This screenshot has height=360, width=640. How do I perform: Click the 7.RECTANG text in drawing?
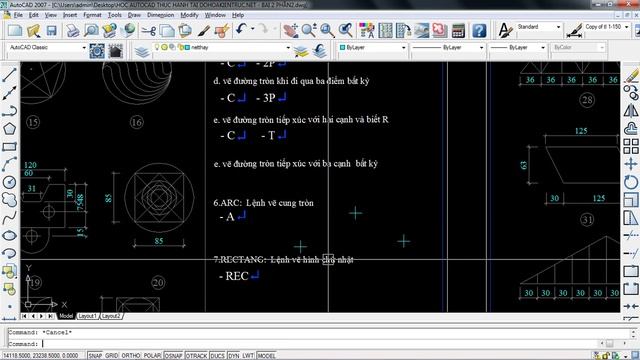[239, 260]
